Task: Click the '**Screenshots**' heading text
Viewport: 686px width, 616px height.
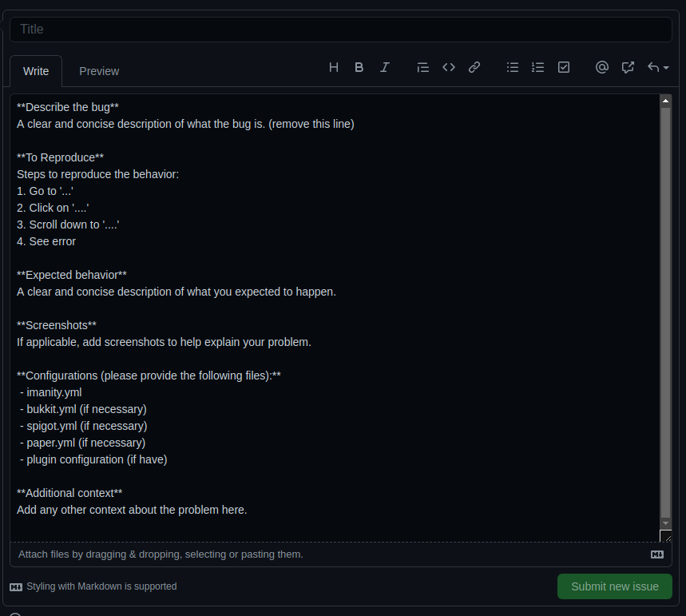Action: 57,325
